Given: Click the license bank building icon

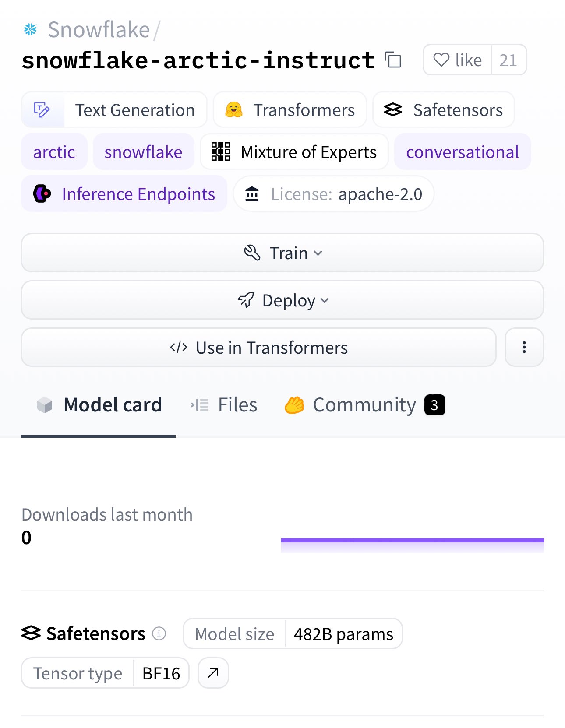Looking at the screenshot, I should [x=252, y=193].
